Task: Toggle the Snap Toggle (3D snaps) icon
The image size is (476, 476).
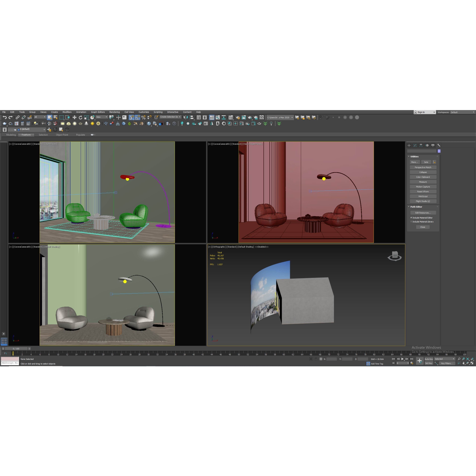Action: tap(131, 118)
